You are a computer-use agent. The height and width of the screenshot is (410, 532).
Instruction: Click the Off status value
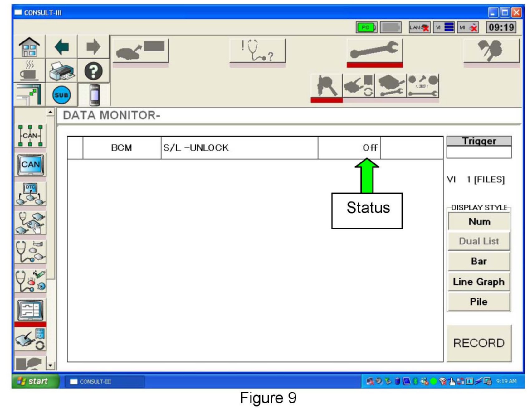pyautogui.click(x=370, y=148)
